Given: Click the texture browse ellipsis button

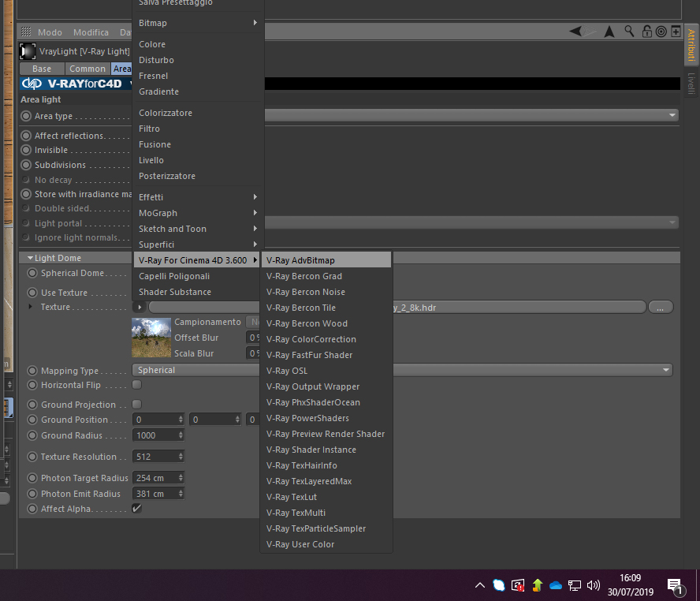Looking at the screenshot, I should pyautogui.click(x=661, y=307).
